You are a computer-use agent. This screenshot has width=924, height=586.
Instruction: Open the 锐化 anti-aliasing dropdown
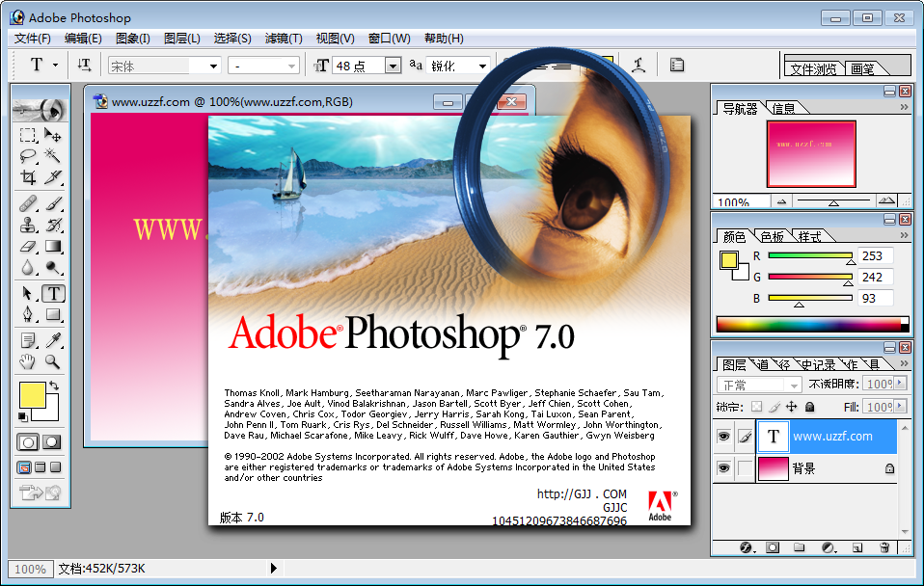click(x=482, y=66)
